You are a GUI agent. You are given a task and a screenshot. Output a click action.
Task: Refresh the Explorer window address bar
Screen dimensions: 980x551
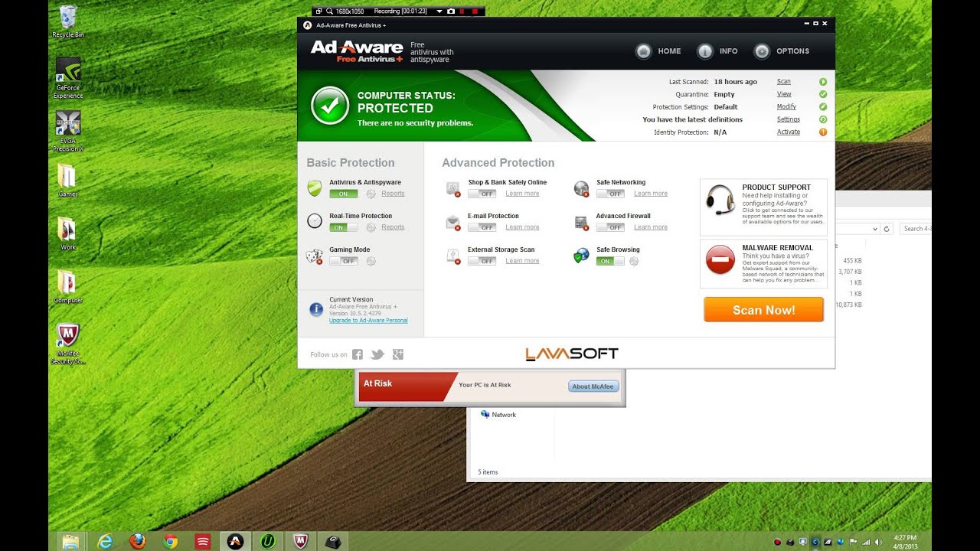click(x=887, y=229)
